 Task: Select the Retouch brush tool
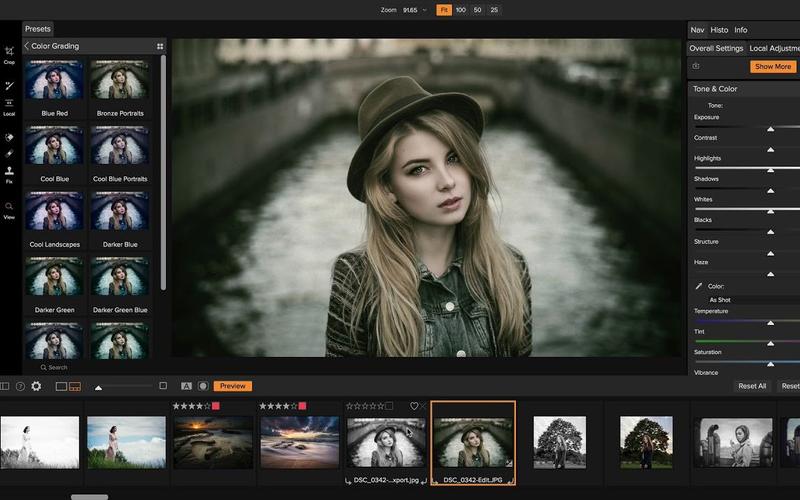[x=9, y=154]
